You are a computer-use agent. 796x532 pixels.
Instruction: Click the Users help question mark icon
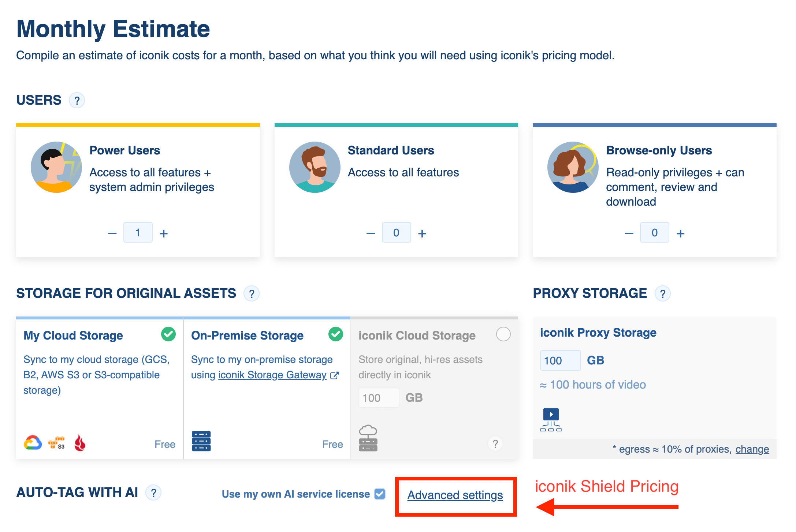pyautogui.click(x=77, y=101)
